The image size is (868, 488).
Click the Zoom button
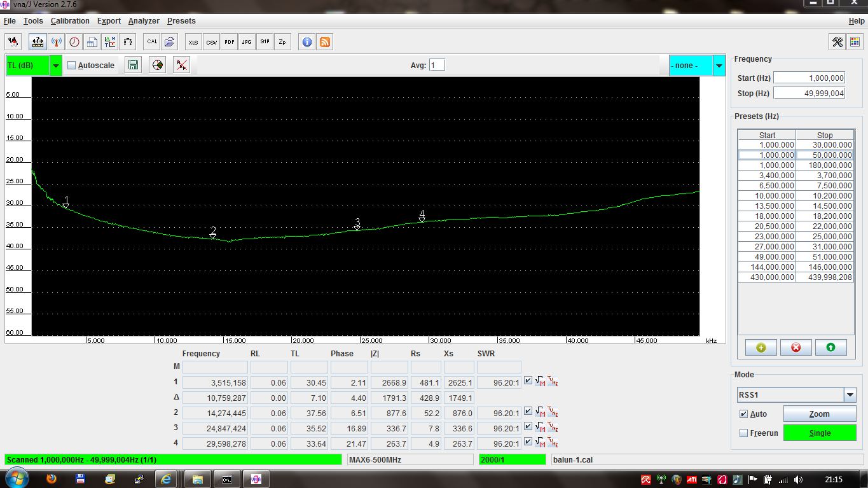(x=820, y=414)
